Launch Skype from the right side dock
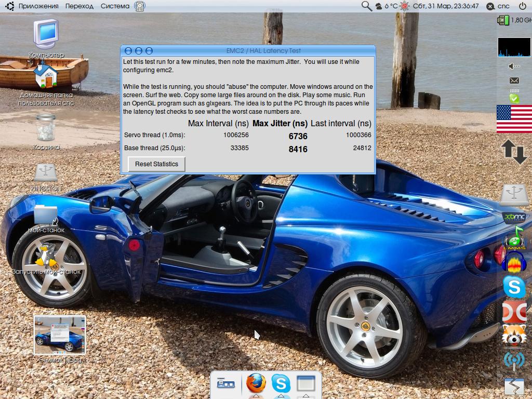This screenshot has width=532, height=399. 514,287
